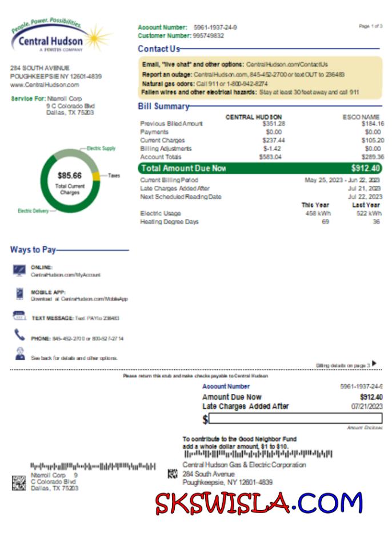
Task: Click the computer monitor icon beside ONLINE
Action: pyautogui.click(x=19, y=270)
